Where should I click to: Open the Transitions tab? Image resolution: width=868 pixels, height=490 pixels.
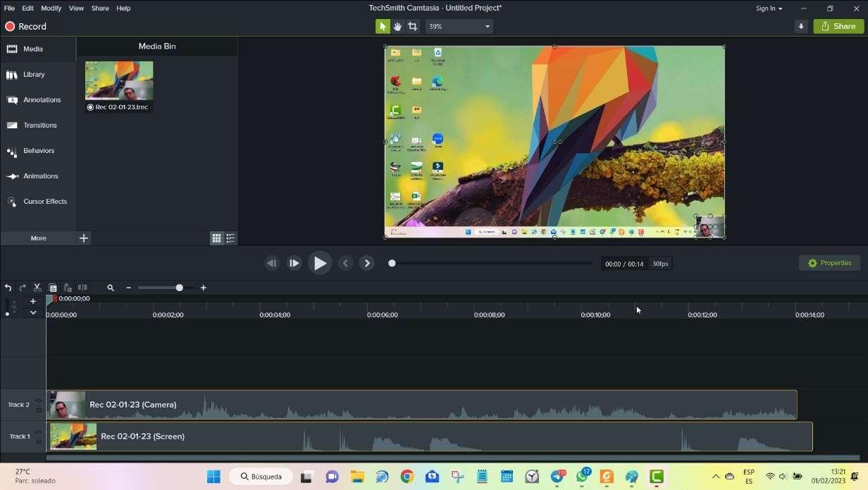point(38,125)
